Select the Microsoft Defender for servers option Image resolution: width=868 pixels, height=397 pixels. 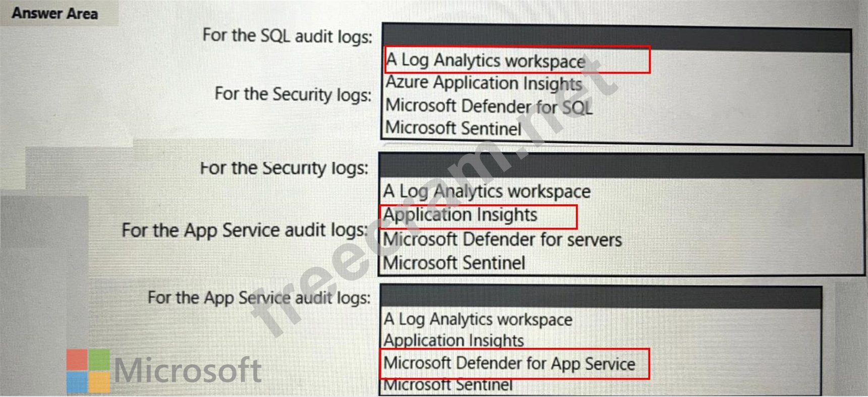pyautogui.click(x=502, y=240)
